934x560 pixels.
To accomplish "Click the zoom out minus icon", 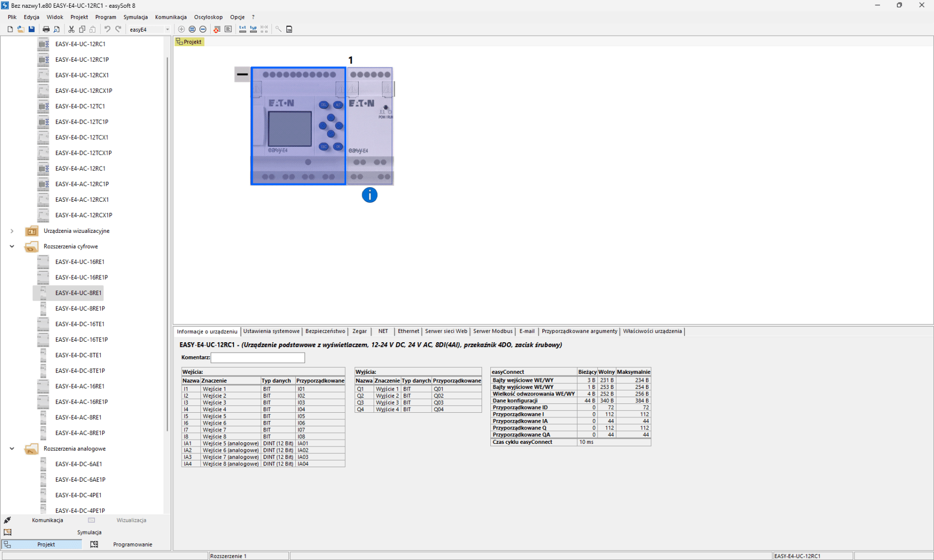I will pyautogui.click(x=203, y=30).
